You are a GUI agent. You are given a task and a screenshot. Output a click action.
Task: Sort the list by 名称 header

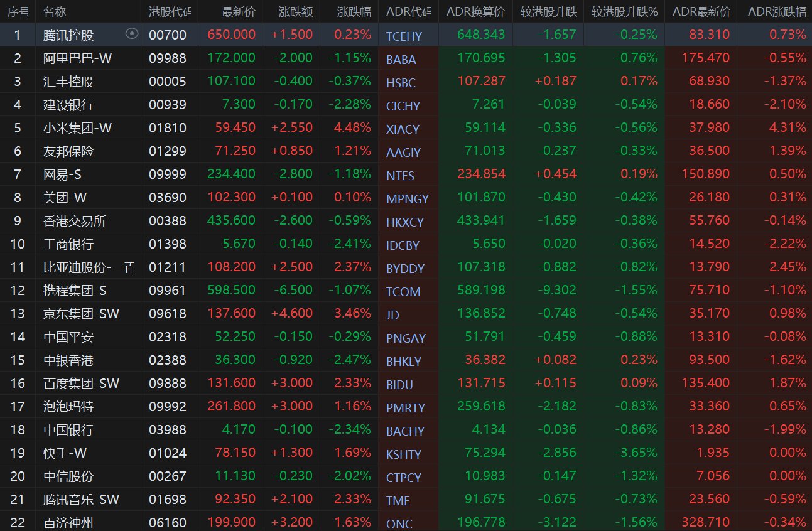55,12
